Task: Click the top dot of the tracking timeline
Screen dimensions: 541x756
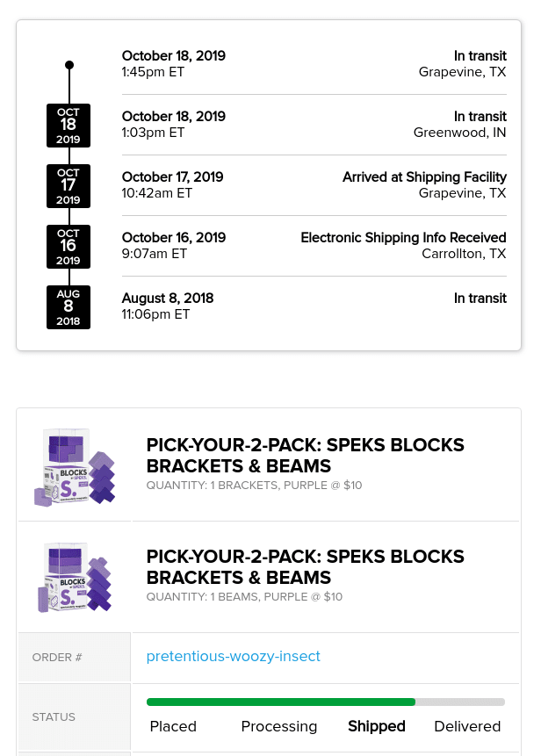Action: click(69, 65)
